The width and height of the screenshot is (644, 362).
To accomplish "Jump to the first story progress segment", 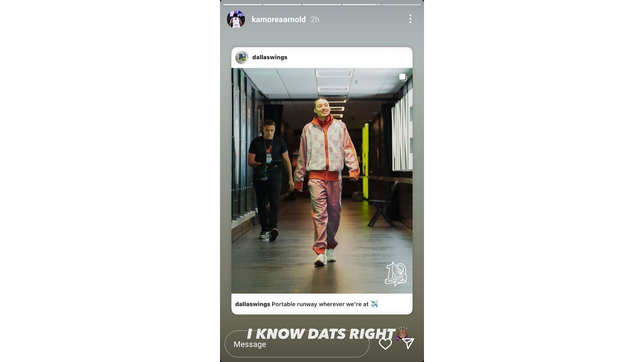I will click(243, 5).
